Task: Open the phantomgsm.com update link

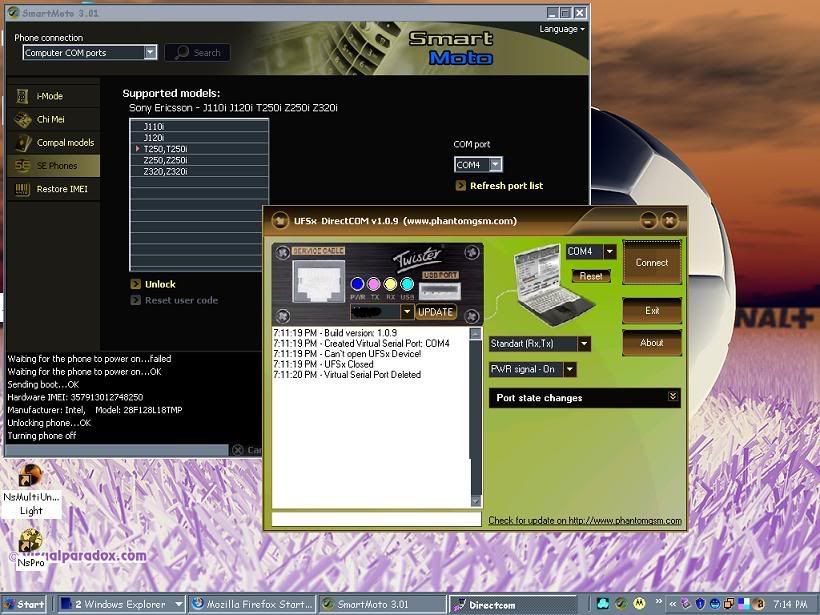Action: coord(585,520)
